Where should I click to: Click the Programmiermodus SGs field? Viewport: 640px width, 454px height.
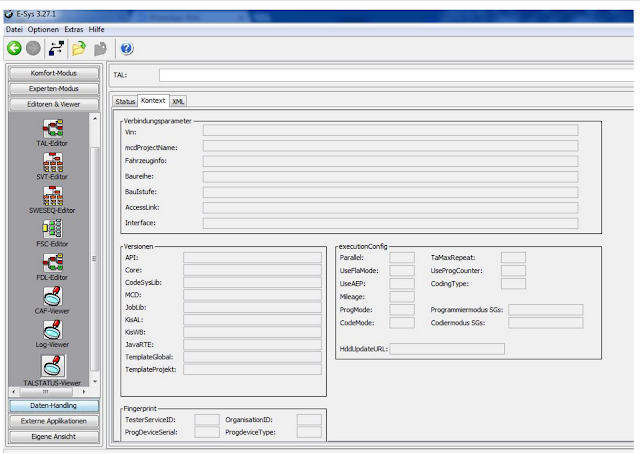pos(546,310)
